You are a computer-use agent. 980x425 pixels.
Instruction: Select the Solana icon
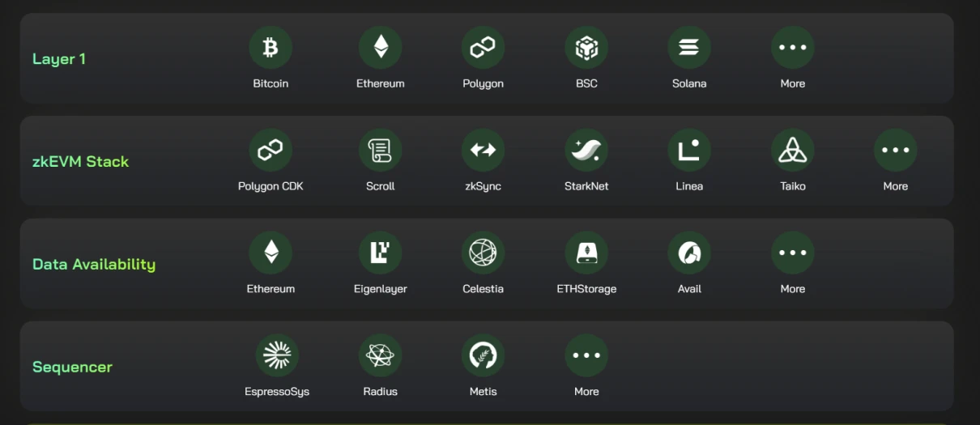689,48
